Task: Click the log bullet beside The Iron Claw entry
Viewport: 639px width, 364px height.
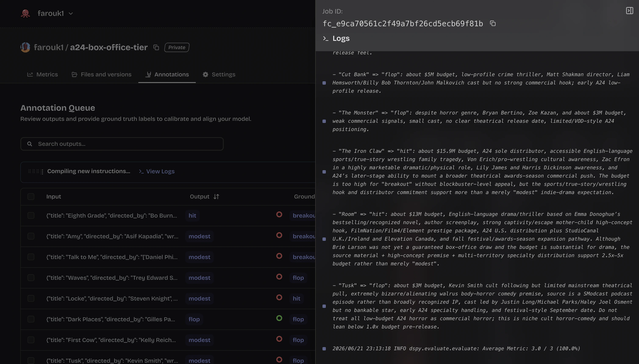Action: (x=324, y=172)
